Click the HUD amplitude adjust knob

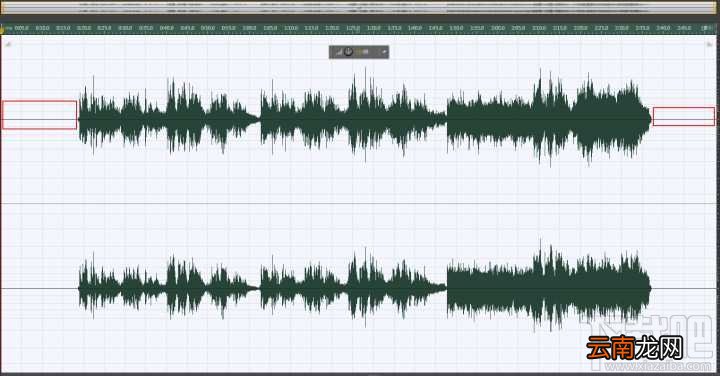coord(349,52)
